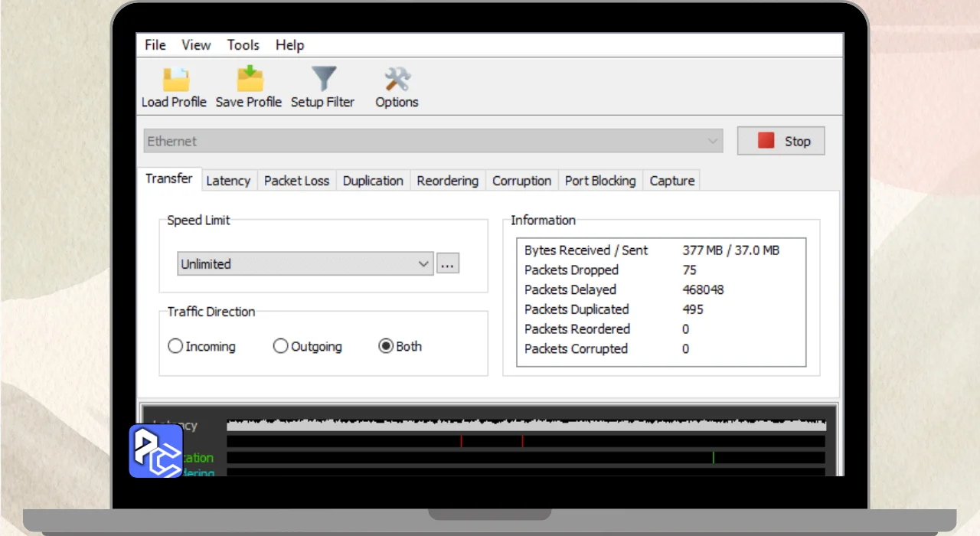The height and width of the screenshot is (536, 980).
Task: Open the Options tools icon
Action: click(397, 80)
